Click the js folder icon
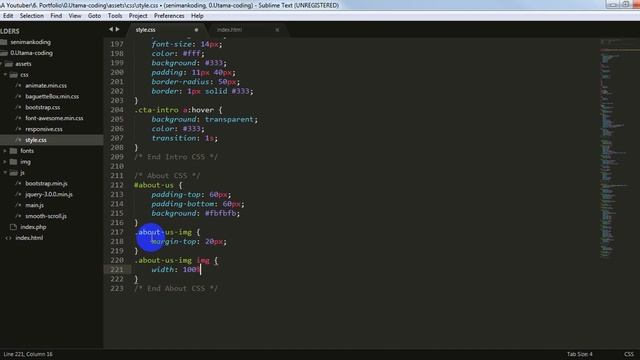640x360 pixels. click(13, 173)
